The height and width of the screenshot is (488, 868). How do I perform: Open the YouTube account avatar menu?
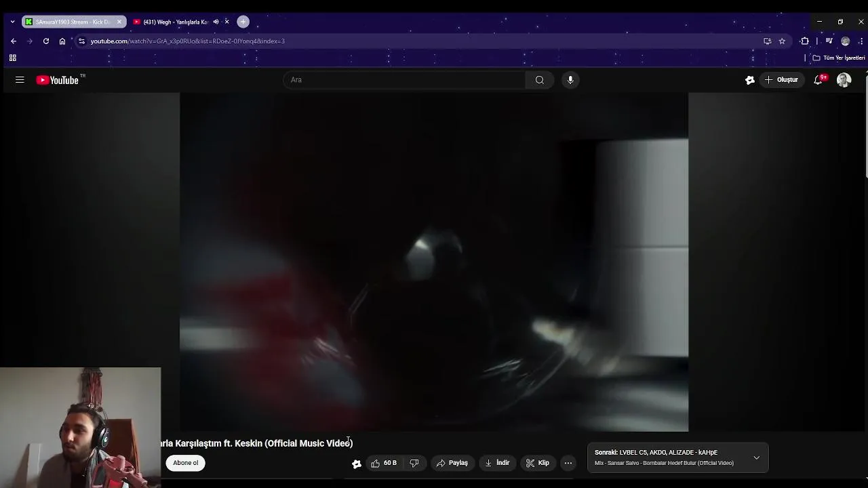tap(844, 80)
